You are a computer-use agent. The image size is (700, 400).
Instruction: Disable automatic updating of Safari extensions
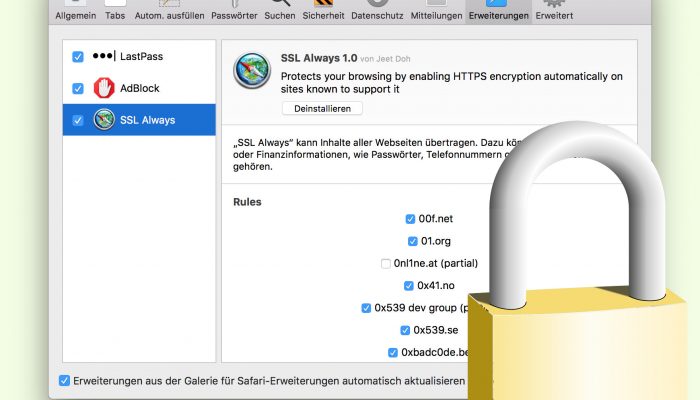tap(64, 381)
